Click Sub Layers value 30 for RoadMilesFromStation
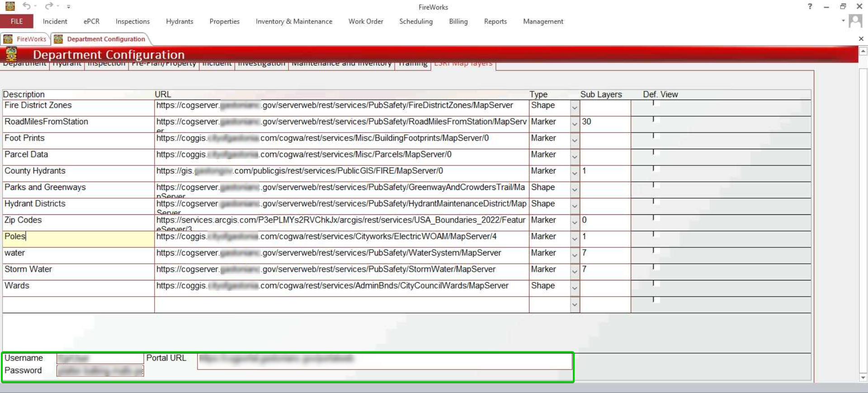This screenshot has width=868, height=393. (x=605, y=124)
